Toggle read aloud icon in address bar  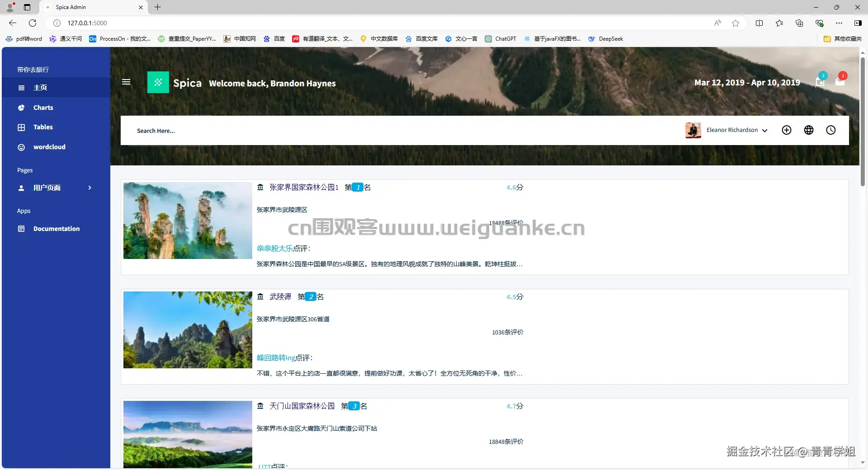717,23
